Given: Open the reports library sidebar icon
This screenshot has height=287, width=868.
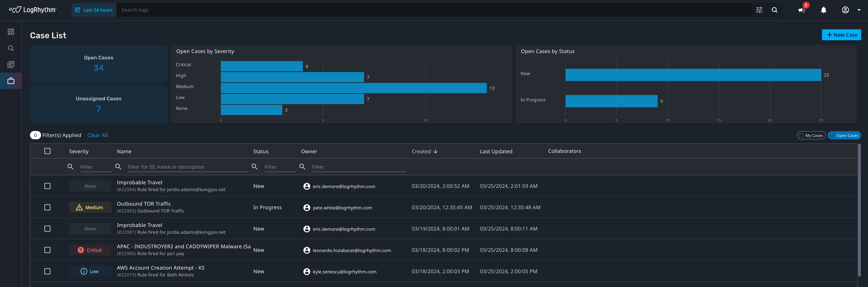Looking at the screenshot, I should click(11, 64).
